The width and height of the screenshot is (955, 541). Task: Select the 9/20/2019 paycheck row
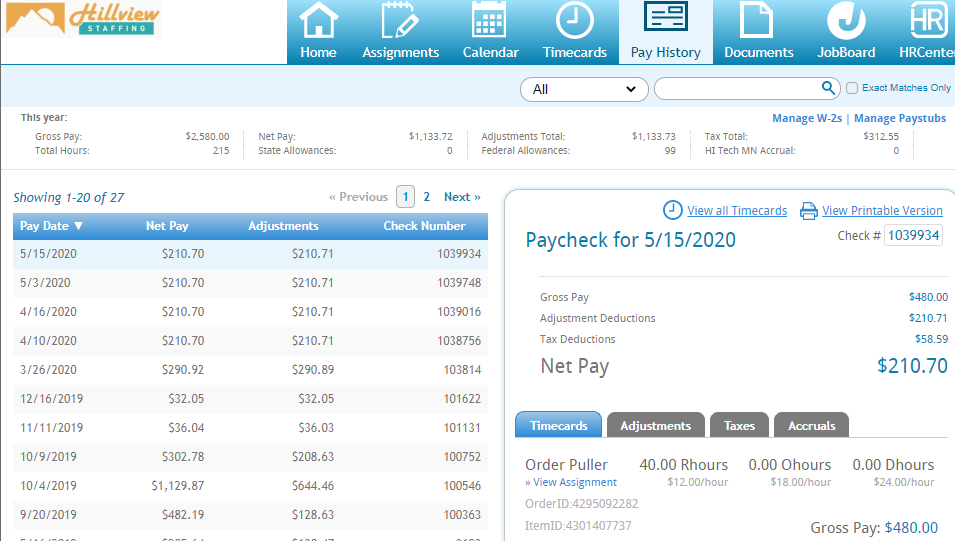(250, 515)
